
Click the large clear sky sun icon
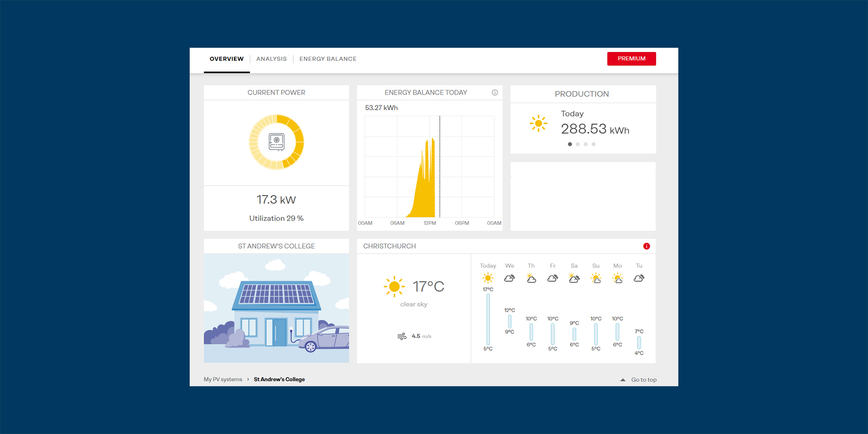click(394, 286)
